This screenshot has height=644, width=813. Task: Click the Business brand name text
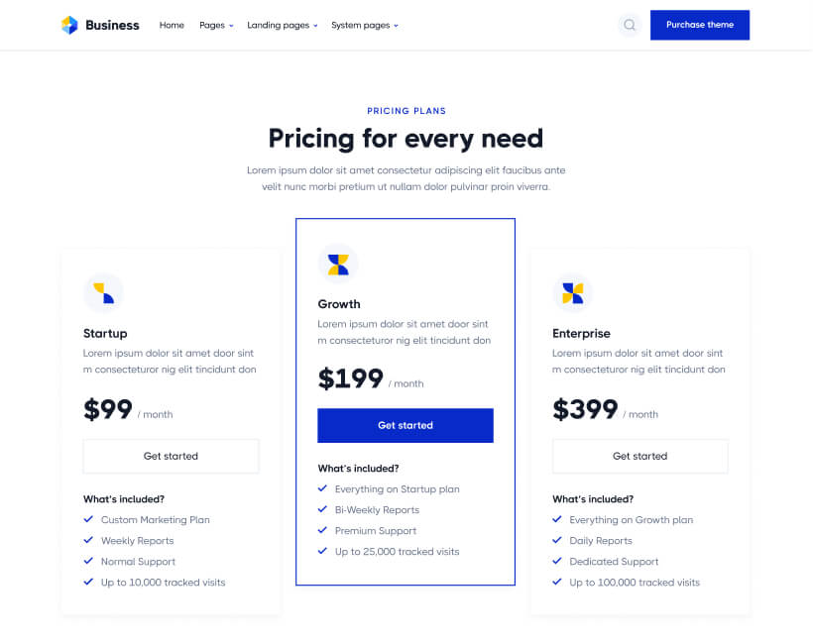click(x=112, y=25)
